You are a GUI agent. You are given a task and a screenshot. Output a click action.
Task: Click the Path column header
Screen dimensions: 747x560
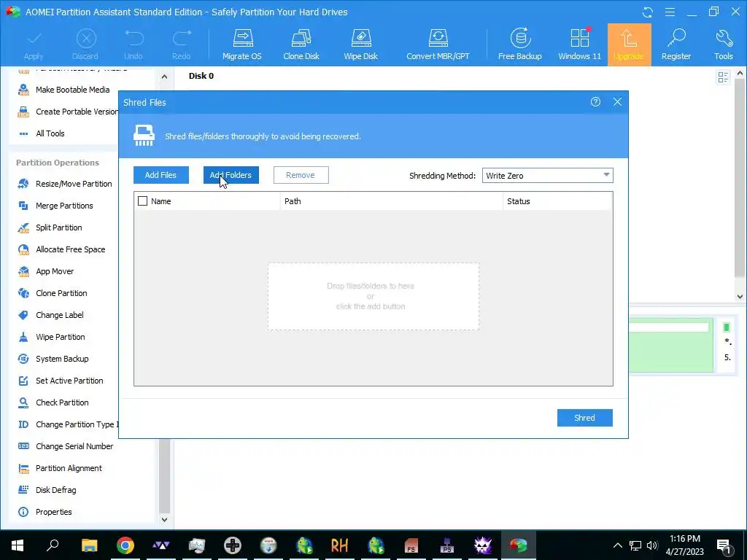pos(391,201)
